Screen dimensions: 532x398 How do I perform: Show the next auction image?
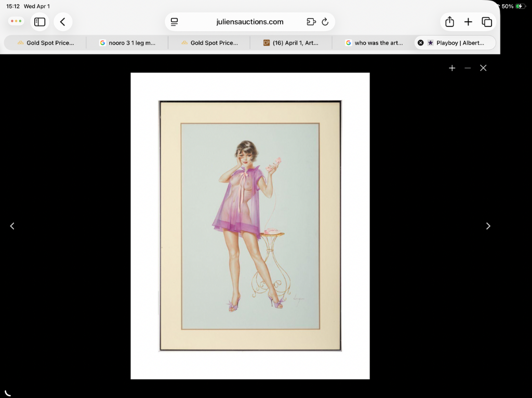(x=488, y=226)
